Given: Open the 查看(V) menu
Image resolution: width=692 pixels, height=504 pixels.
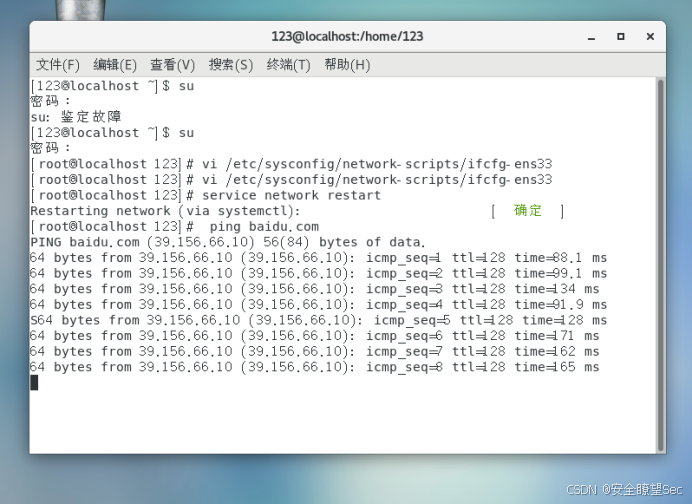Looking at the screenshot, I should (173, 65).
